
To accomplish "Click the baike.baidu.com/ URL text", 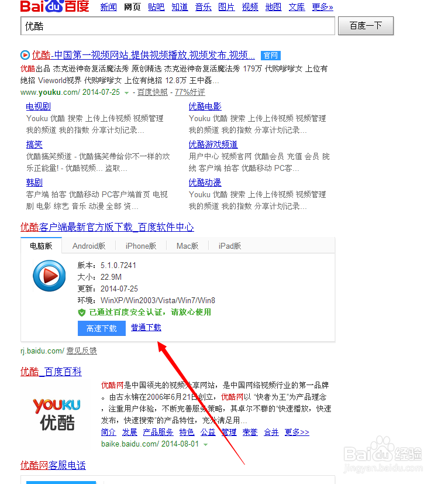I will click(130, 444).
